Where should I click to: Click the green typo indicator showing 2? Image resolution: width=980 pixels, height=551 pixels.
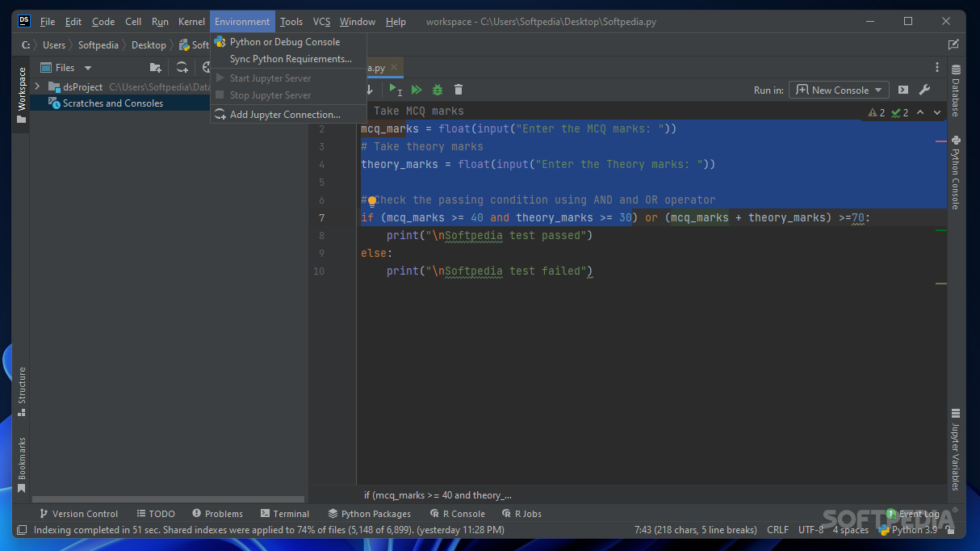900,113
